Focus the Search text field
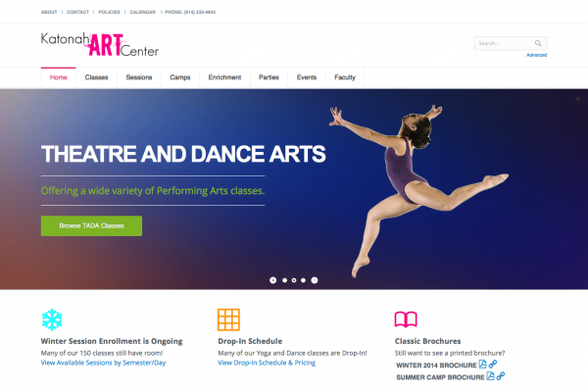The height and width of the screenshot is (392, 588). click(504, 43)
